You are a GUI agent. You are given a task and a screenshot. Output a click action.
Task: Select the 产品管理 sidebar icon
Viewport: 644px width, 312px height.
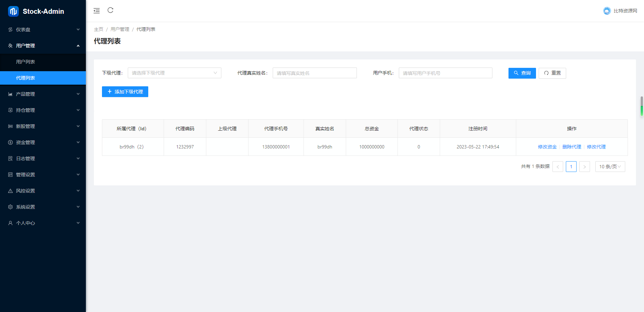pyautogui.click(x=10, y=94)
